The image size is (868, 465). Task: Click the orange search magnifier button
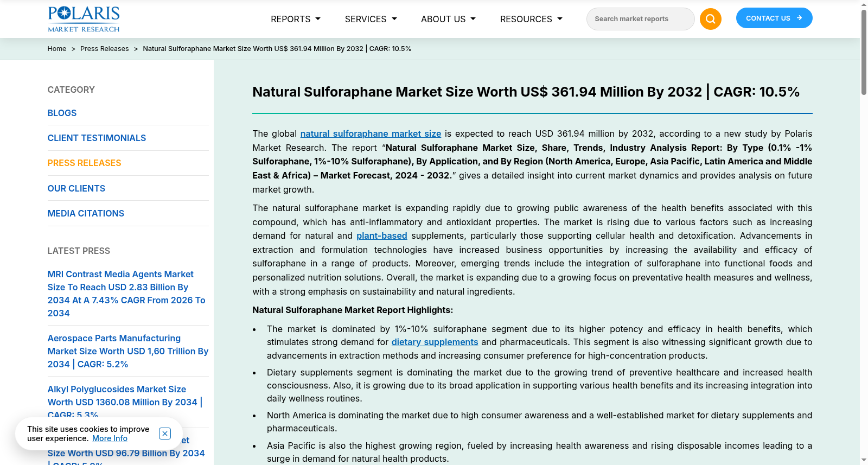pyautogui.click(x=710, y=19)
